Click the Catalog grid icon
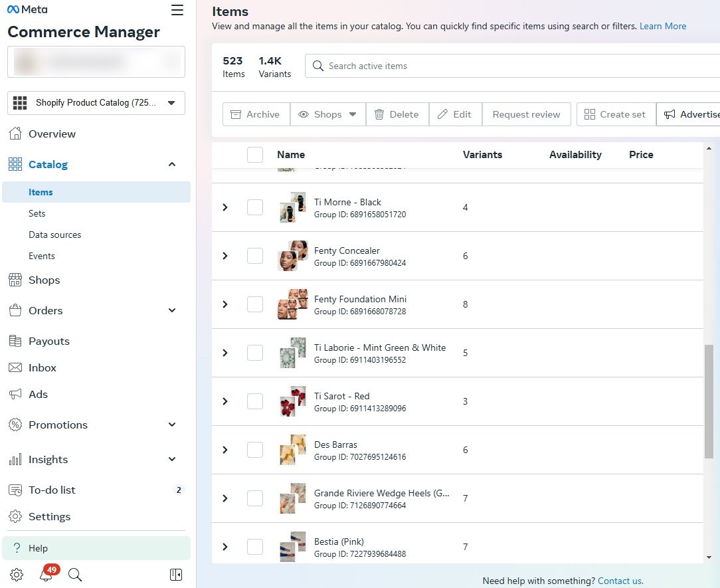Viewport: 720px width, 588px height. point(15,165)
